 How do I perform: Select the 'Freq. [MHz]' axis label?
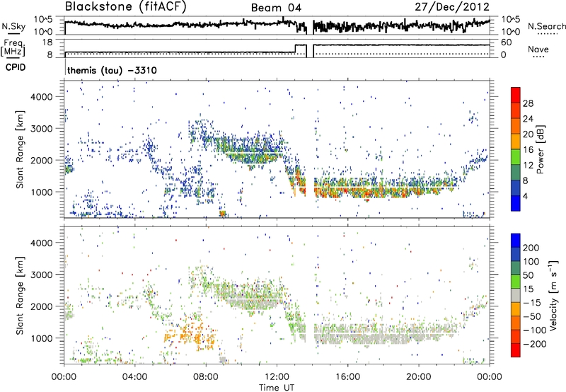13,48
